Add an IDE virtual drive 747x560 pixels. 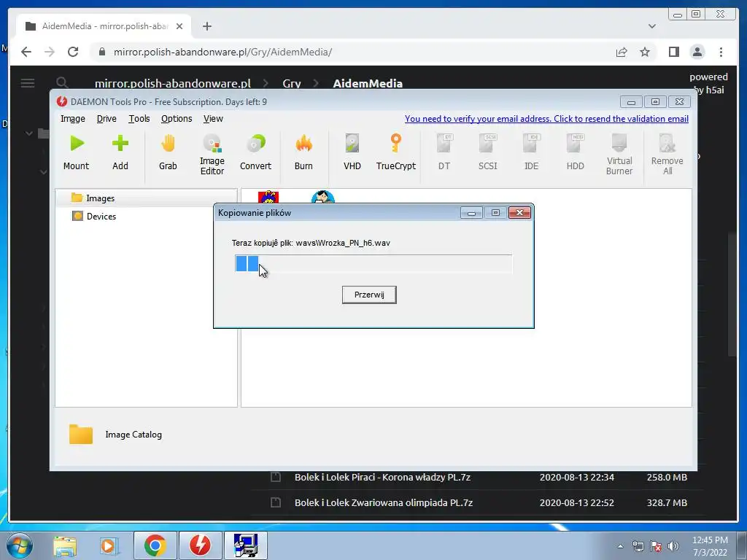point(531,152)
